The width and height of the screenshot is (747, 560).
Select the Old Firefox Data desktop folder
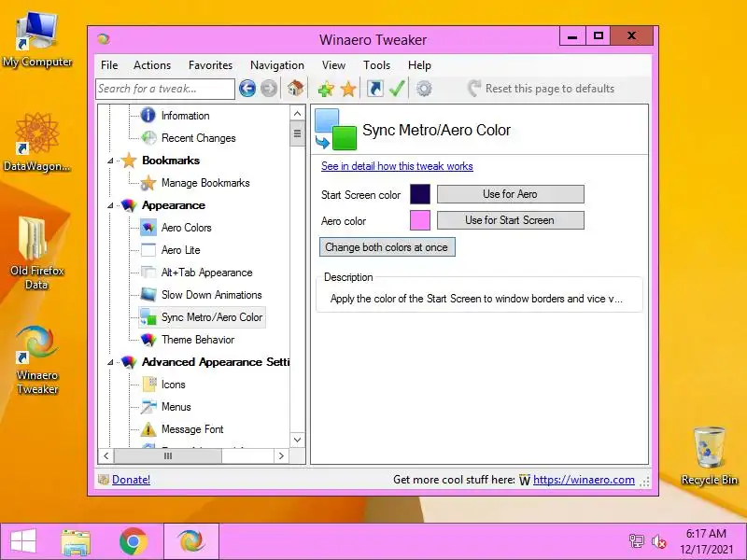coord(37,252)
